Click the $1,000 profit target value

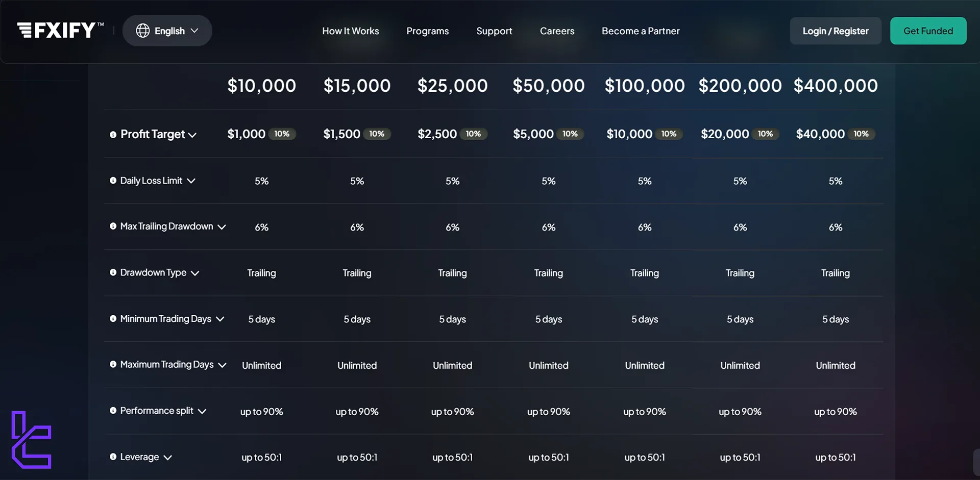pos(247,134)
